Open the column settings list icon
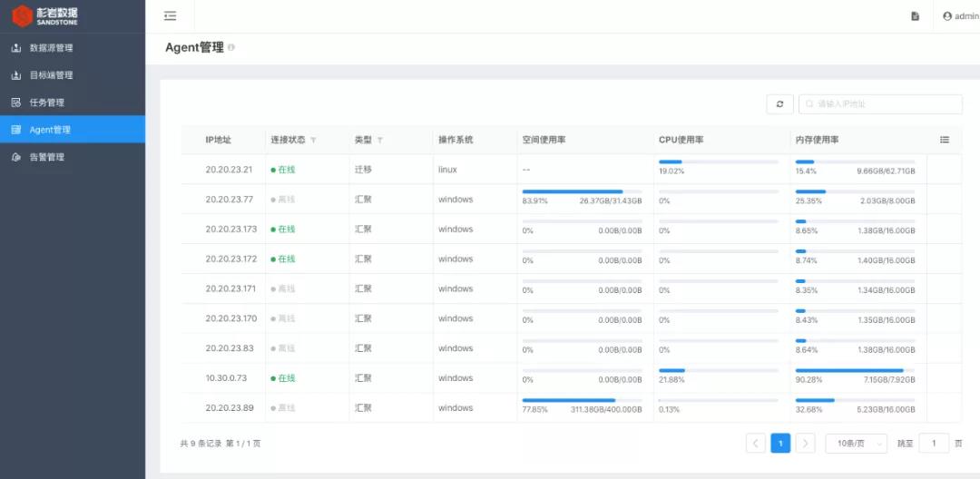This screenshot has width=980, height=479. (x=945, y=140)
